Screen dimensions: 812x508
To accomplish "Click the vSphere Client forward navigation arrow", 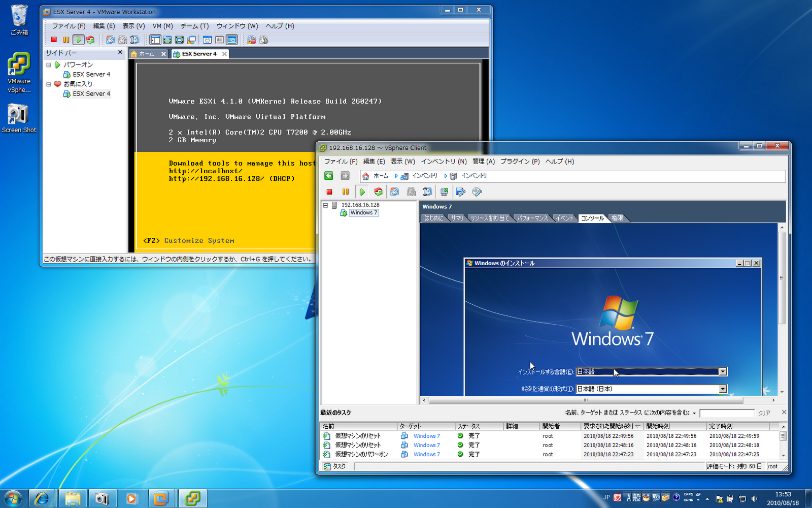I will click(345, 176).
